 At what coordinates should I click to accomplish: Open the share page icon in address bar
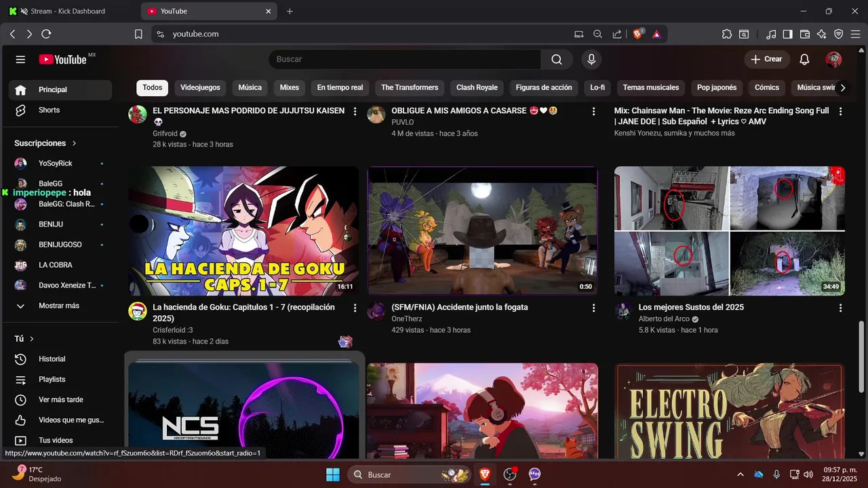(x=617, y=34)
